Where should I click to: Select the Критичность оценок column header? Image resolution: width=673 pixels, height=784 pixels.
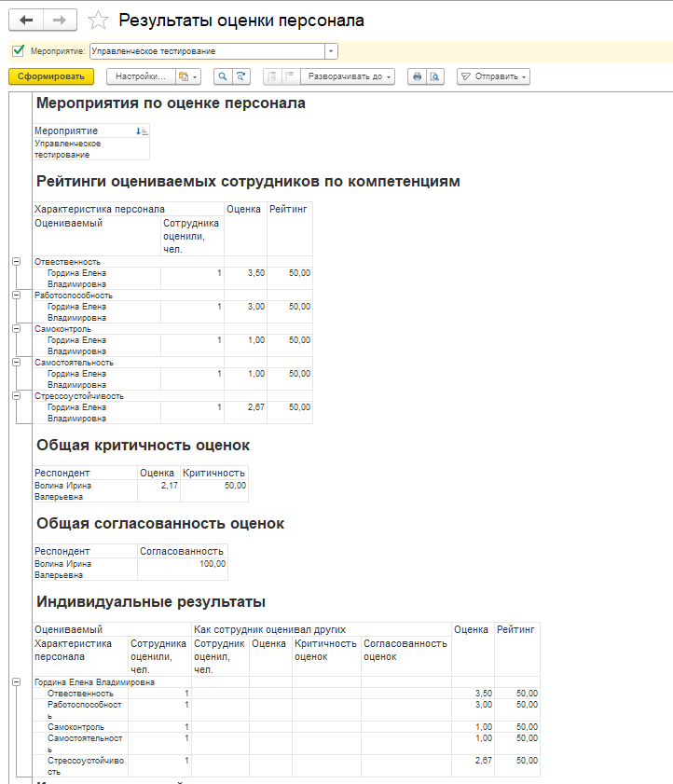click(x=326, y=656)
